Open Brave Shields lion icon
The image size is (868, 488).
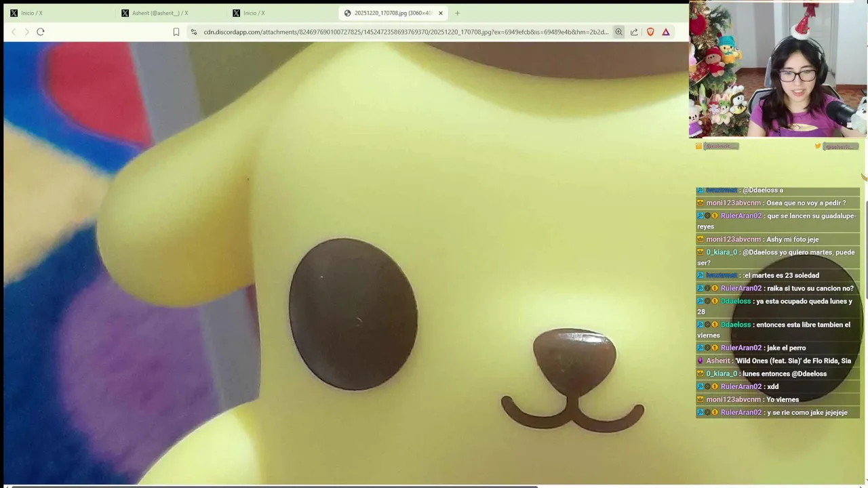(650, 32)
